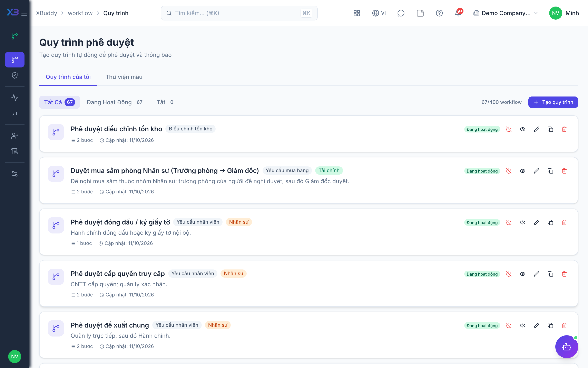Open the scroll log sidebar icon
This screenshot has height=368, width=588.
pyautogui.click(x=14, y=151)
